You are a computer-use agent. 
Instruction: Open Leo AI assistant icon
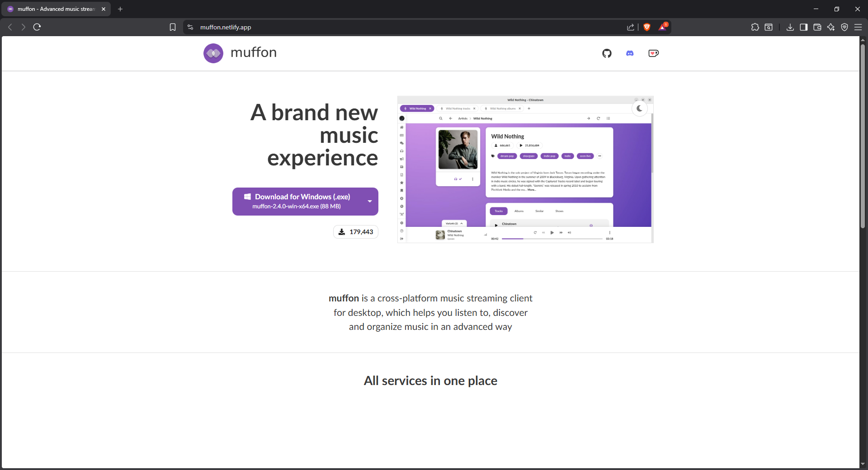tap(831, 27)
